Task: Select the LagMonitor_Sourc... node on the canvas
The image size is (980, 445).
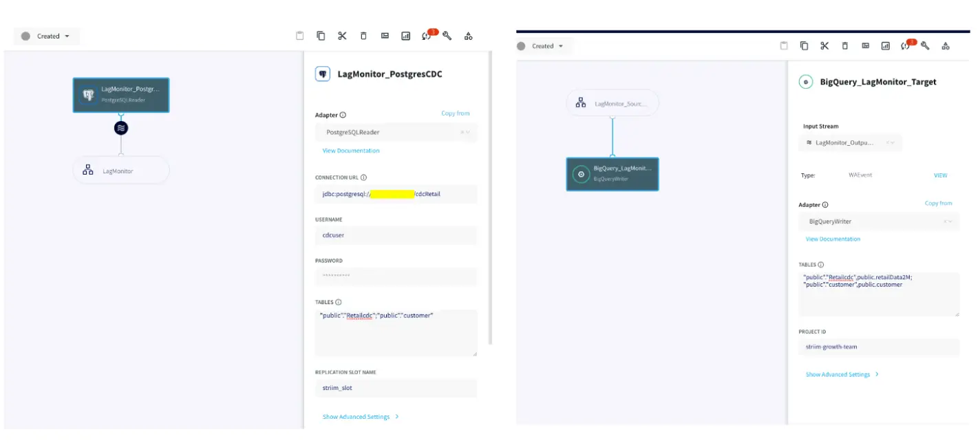Action: click(x=612, y=103)
